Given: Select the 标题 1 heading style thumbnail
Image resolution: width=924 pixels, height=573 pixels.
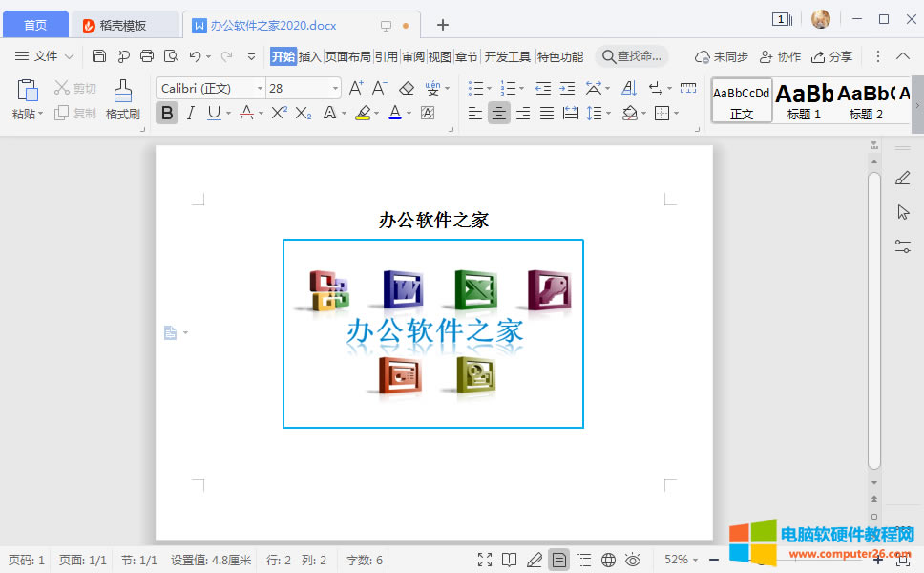Looking at the screenshot, I should pyautogui.click(x=804, y=100).
